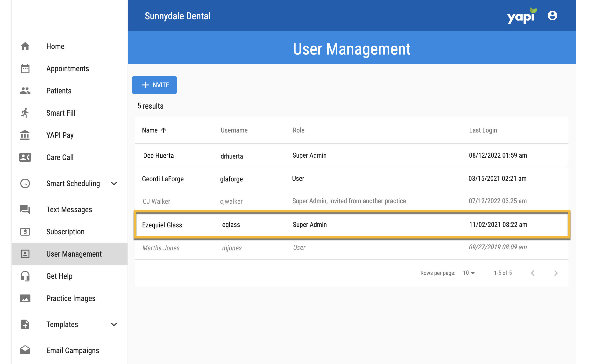Click the Smart Scheduling clock icon
Image resolution: width=596 pixels, height=364 pixels.
coord(25,183)
